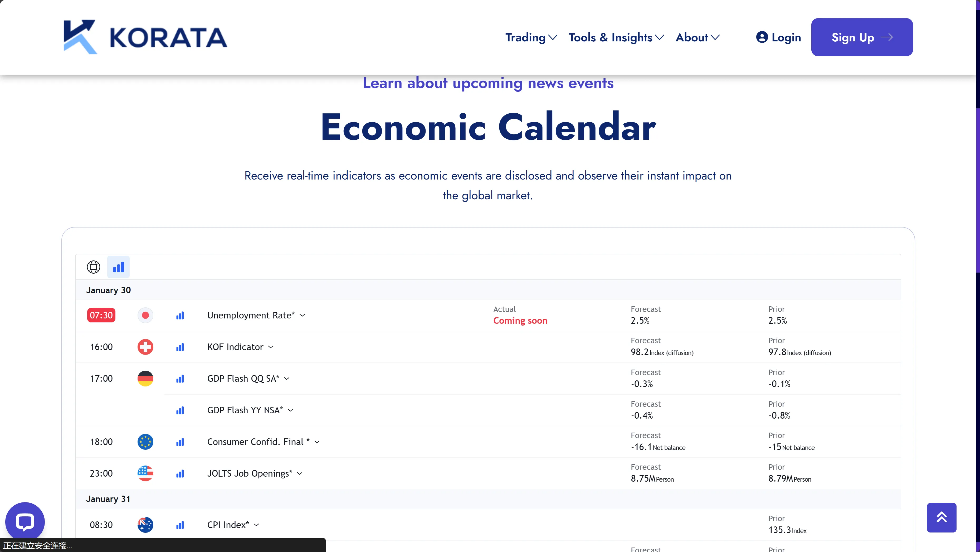Open the Trading menu
The width and height of the screenshot is (980, 552).
point(531,37)
